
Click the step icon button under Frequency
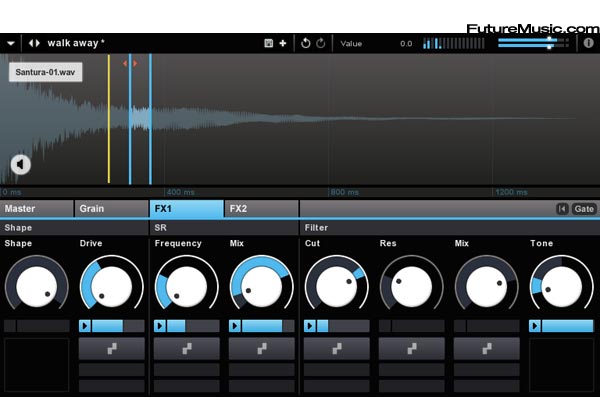pyautogui.click(x=187, y=349)
